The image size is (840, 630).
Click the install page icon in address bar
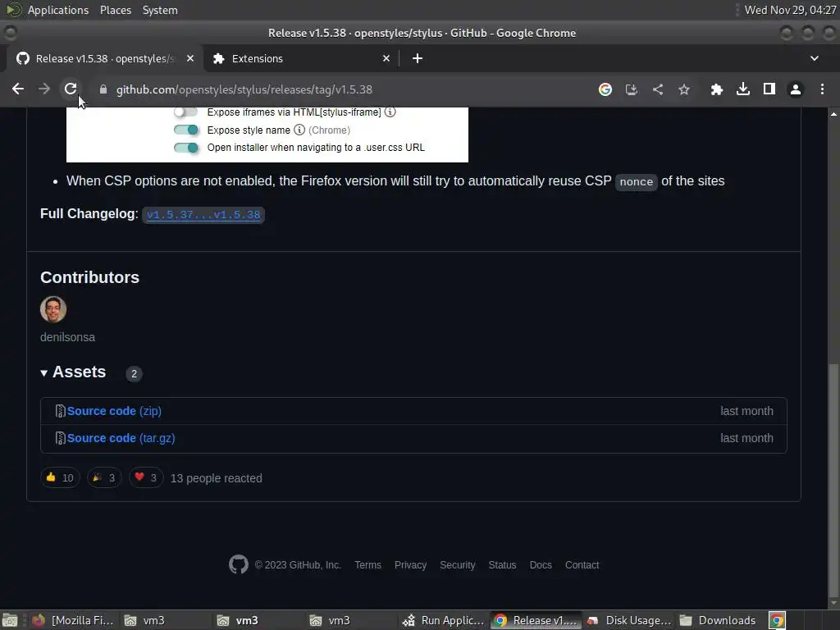632,89
